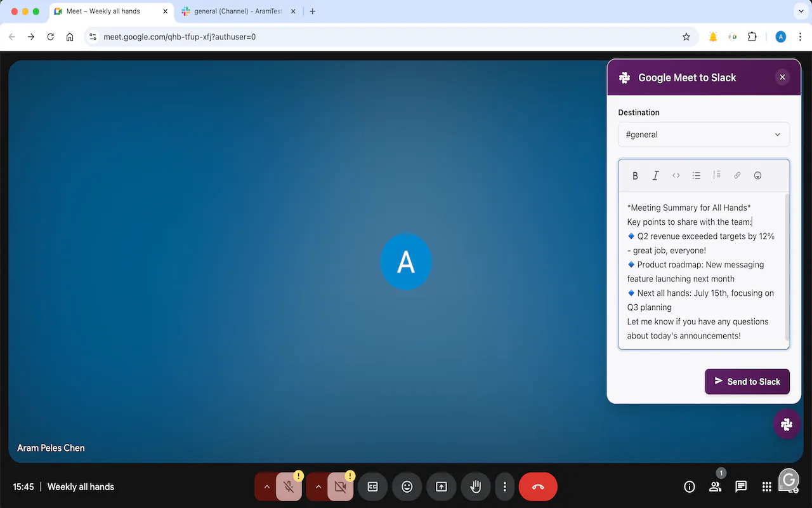The width and height of the screenshot is (812, 508).
Task: Open the Destination #general dropdown
Action: 704,135
